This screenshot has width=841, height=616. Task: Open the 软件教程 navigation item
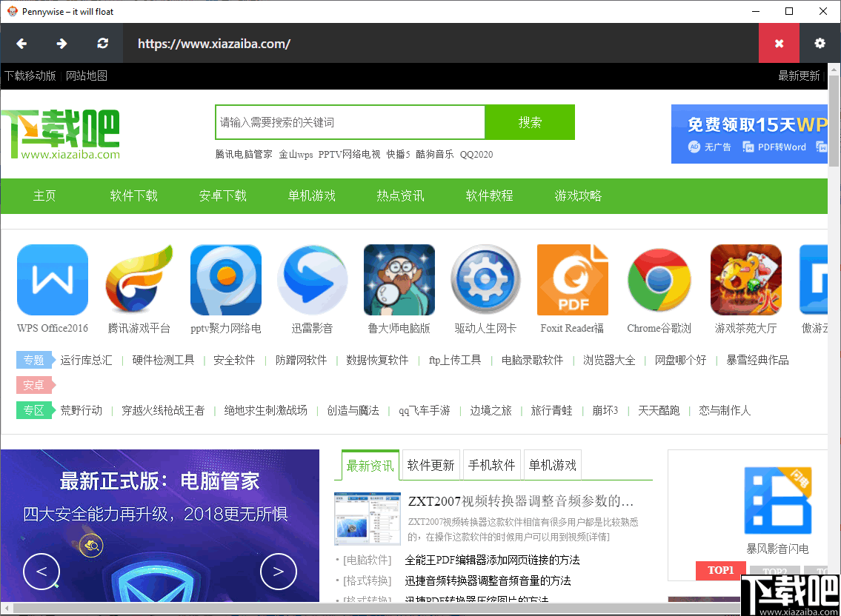(489, 195)
